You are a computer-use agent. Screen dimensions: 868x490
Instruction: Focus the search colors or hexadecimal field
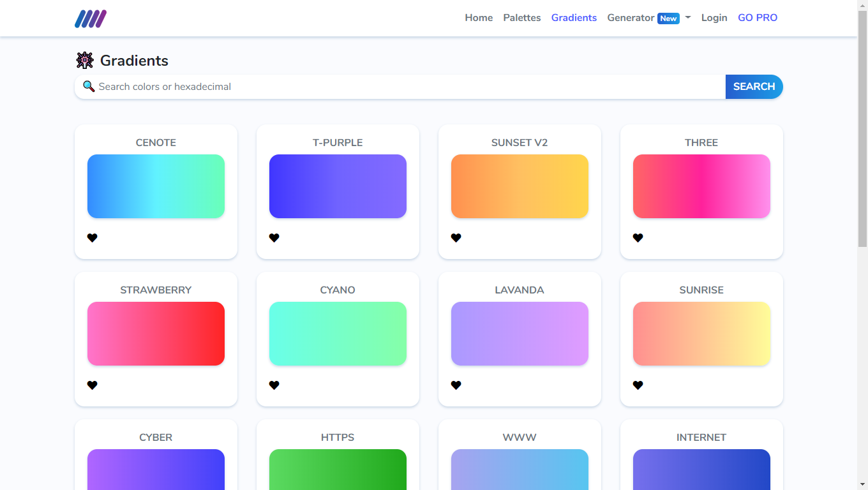click(408, 87)
